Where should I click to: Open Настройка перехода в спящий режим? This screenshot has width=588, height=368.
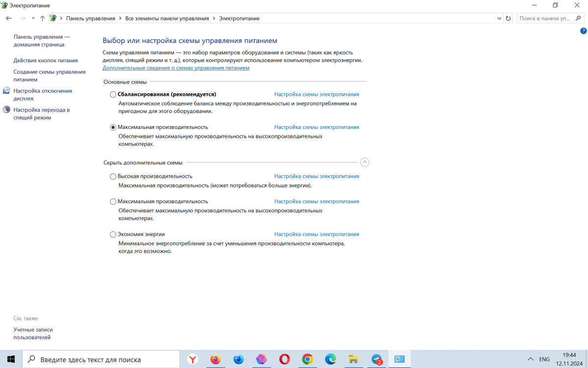42,114
